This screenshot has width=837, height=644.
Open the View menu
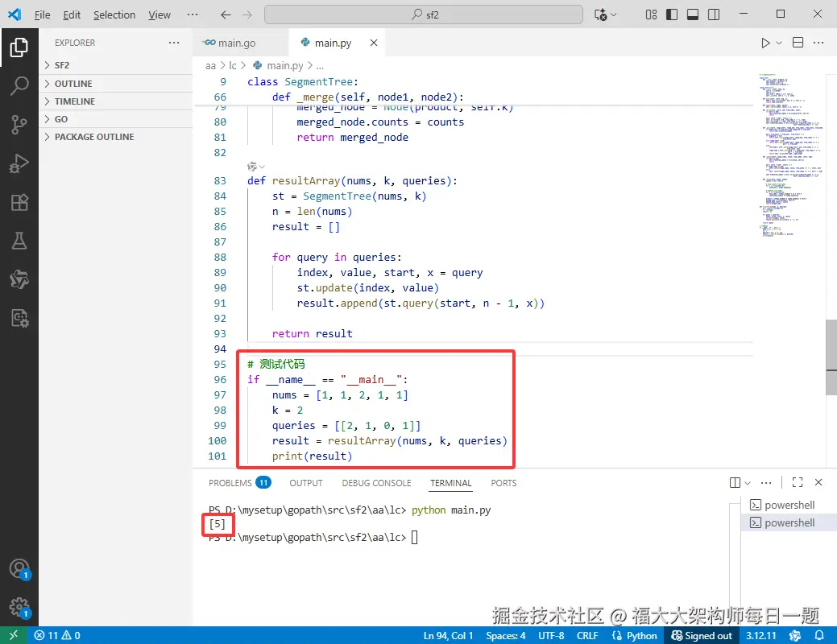(x=159, y=15)
